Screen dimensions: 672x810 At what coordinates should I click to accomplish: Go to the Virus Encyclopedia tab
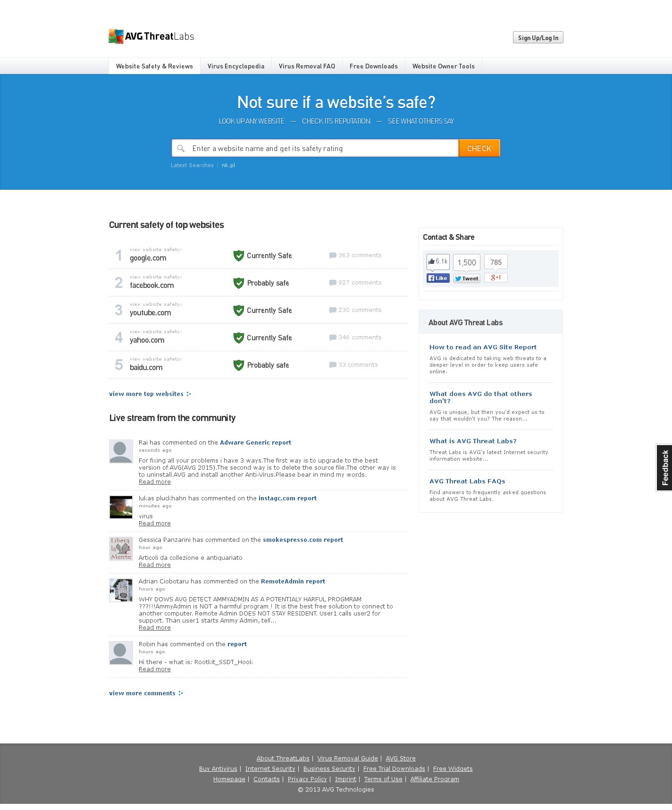coord(236,66)
